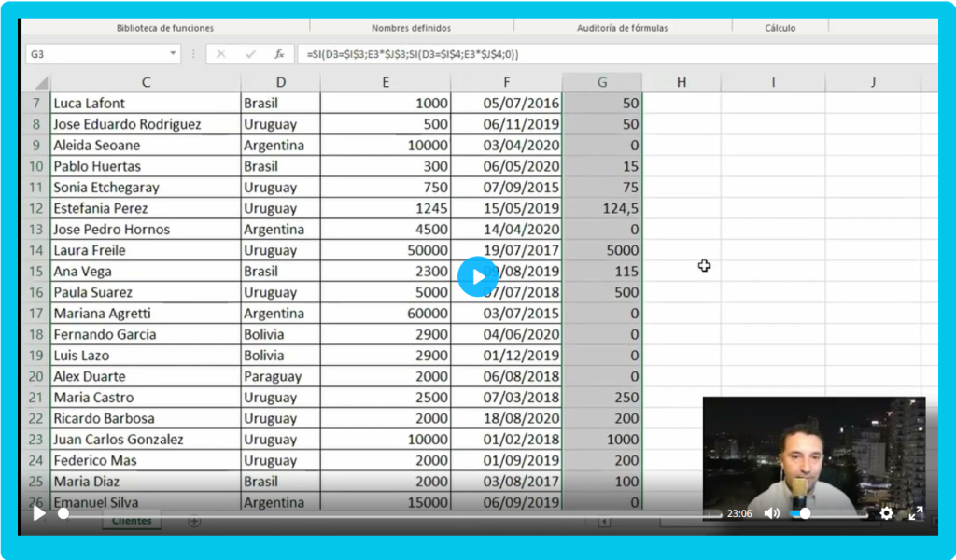Click the cell containing Laura Freile
This screenshot has height=560, width=956.
pyautogui.click(x=145, y=250)
